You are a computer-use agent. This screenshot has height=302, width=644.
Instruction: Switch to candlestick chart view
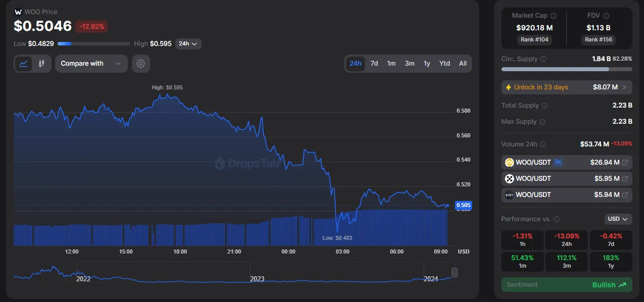click(41, 64)
